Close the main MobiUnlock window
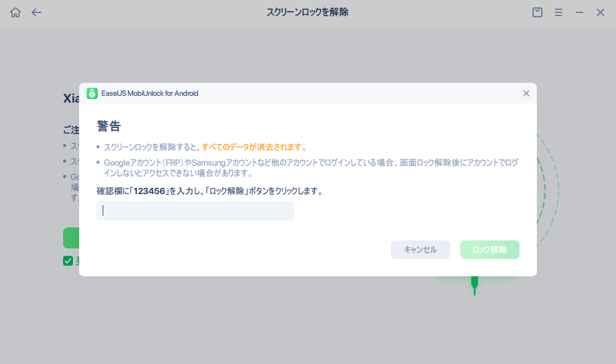Viewport: 616px width, 364px height. 600,12
